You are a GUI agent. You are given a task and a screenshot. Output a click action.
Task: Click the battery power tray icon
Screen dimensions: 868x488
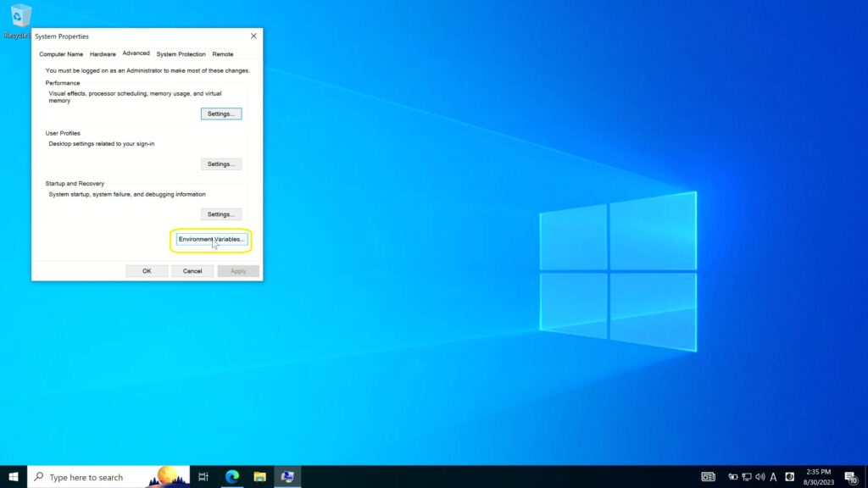tap(732, 477)
